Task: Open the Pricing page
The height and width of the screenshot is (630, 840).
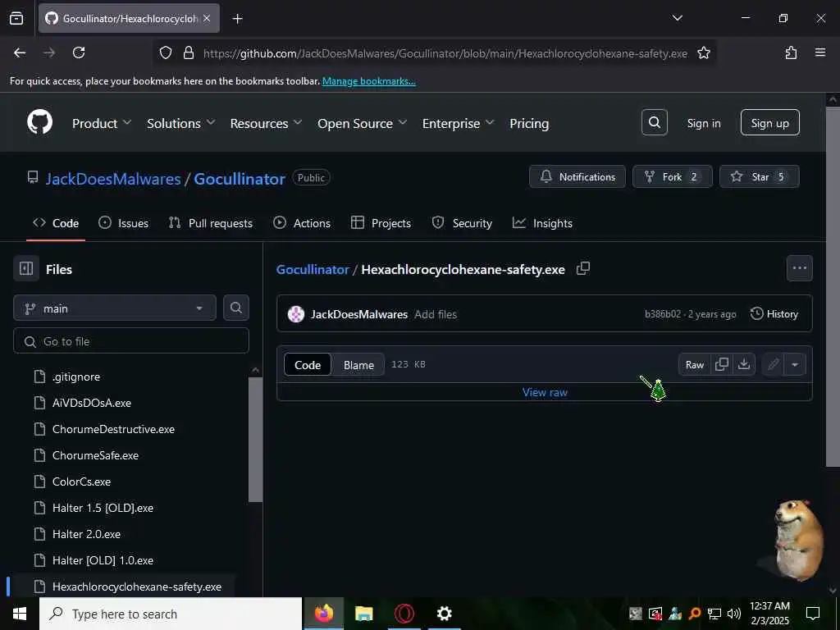Action: click(x=529, y=123)
